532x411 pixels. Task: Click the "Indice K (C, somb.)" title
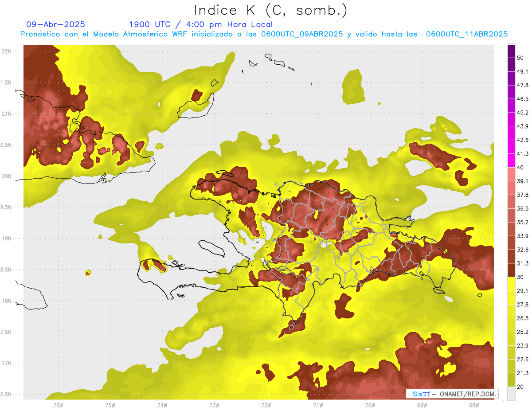coord(270,10)
